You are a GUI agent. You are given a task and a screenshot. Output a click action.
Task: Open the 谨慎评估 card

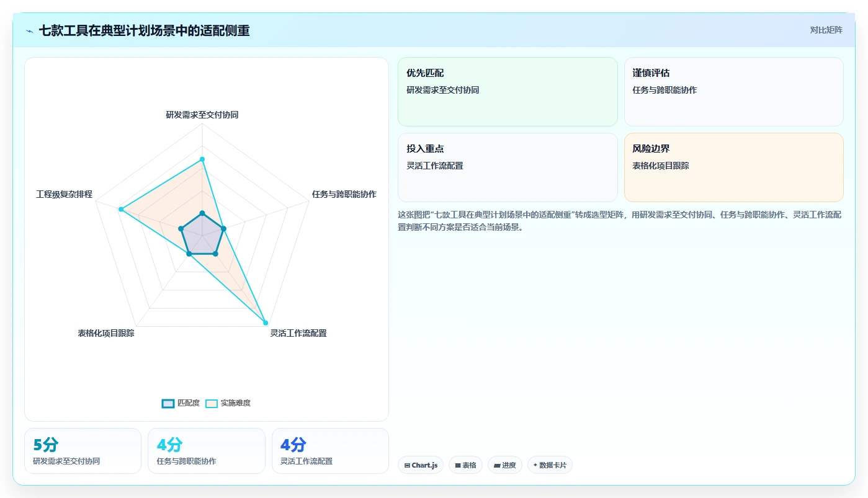[x=734, y=92]
